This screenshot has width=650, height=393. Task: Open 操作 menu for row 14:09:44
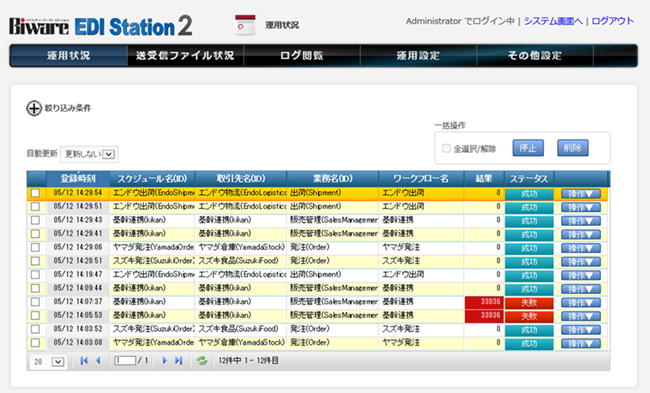581,289
